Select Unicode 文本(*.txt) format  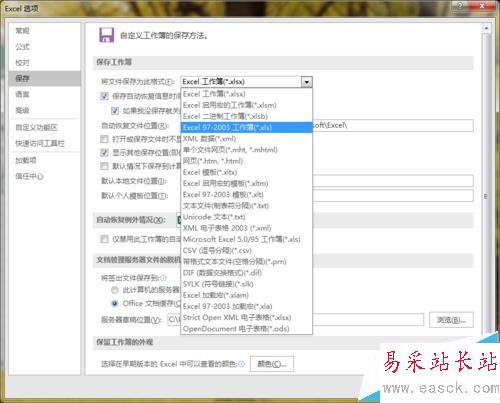[246, 217]
